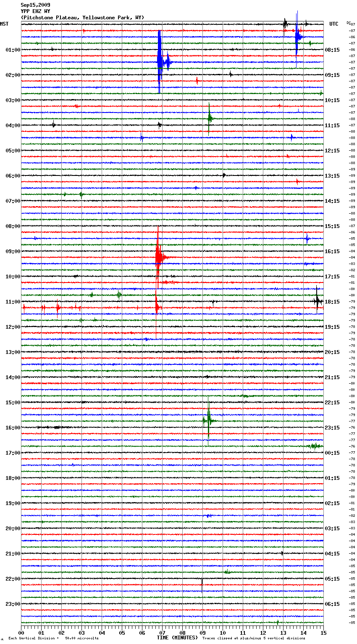Click the 15:15 UTC time label
The image size is (357, 644).
pyautogui.click(x=332, y=226)
